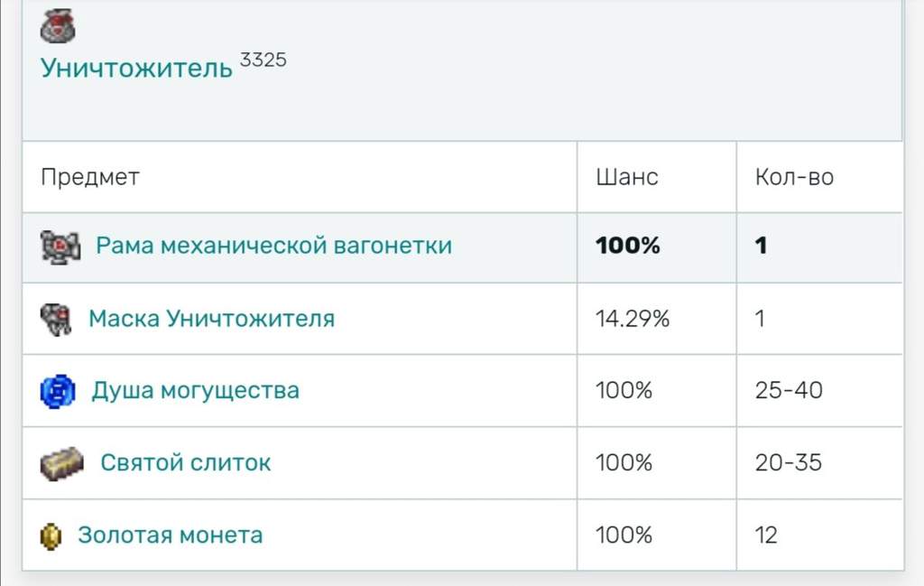Open the Уничтожитель link

[136, 69]
